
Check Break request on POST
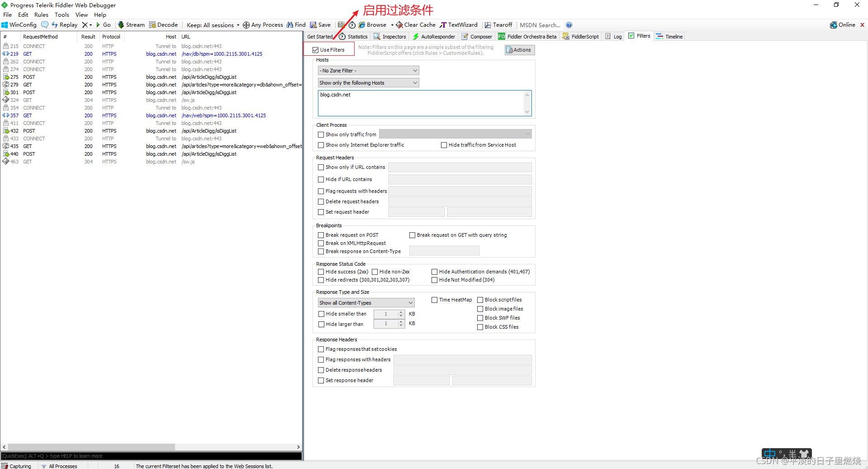pyautogui.click(x=321, y=235)
